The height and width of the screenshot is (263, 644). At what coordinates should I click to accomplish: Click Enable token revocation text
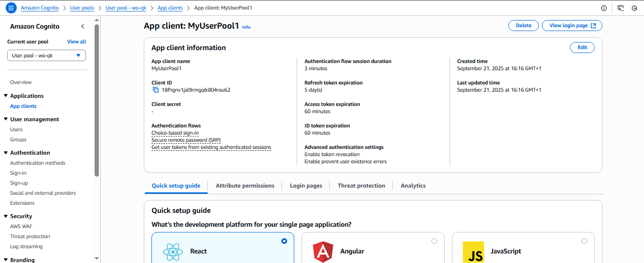pos(332,155)
